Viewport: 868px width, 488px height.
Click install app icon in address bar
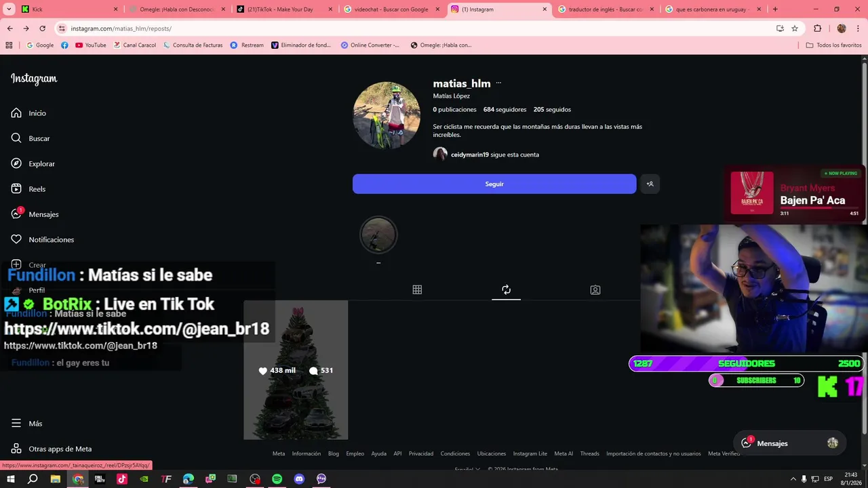point(780,28)
